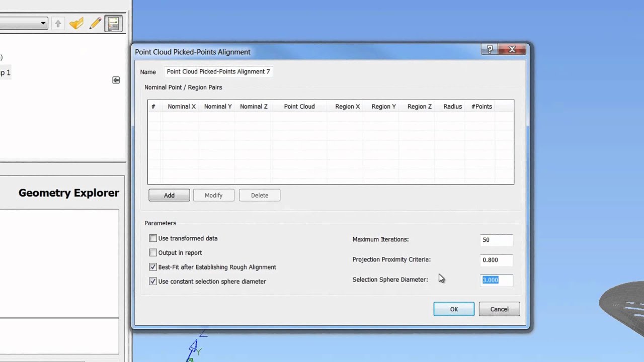This screenshot has height=362, width=644.
Task: Click the Nominal Z column header
Action: coord(254,107)
